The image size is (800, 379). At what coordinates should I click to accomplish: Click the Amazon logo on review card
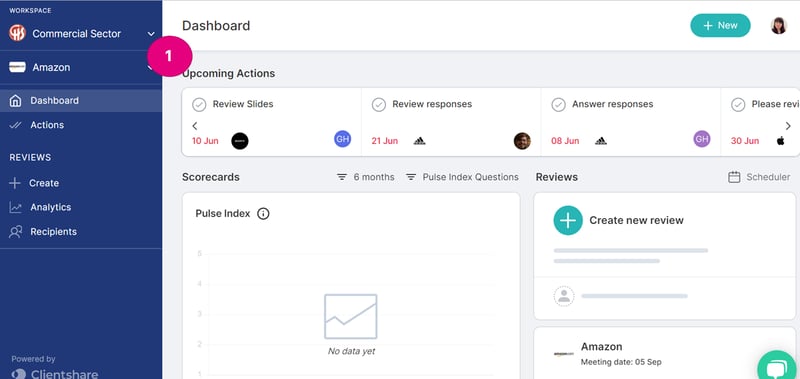tap(564, 353)
